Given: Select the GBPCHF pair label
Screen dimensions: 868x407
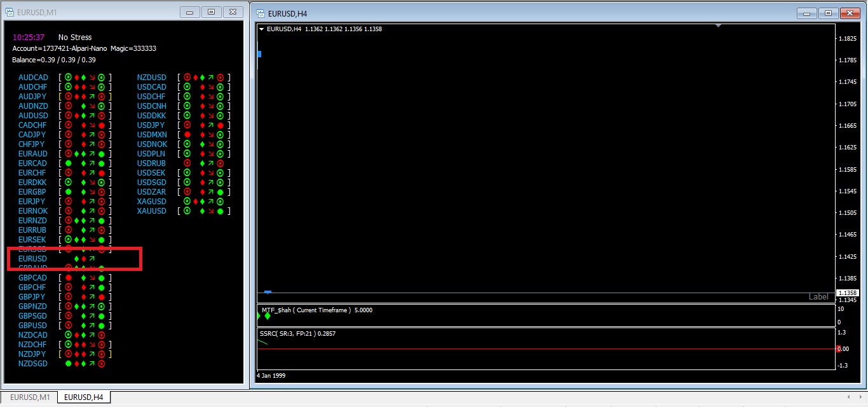Looking at the screenshot, I should pyautogui.click(x=32, y=287).
